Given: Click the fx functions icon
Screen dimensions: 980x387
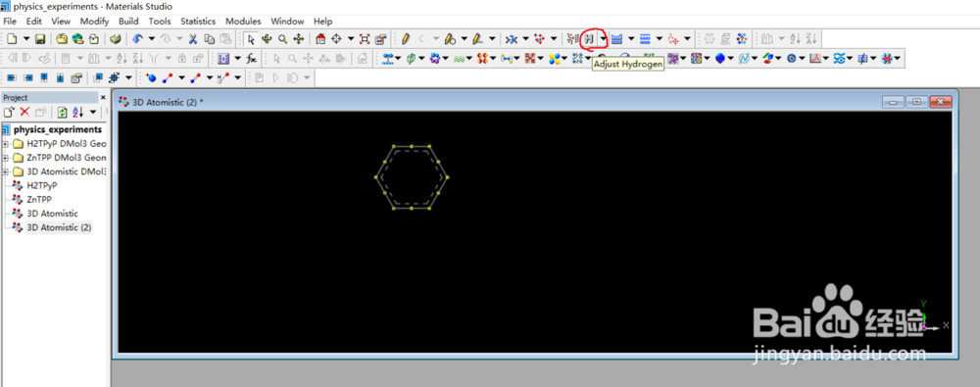Looking at the screenshot, I should point(251,59).
